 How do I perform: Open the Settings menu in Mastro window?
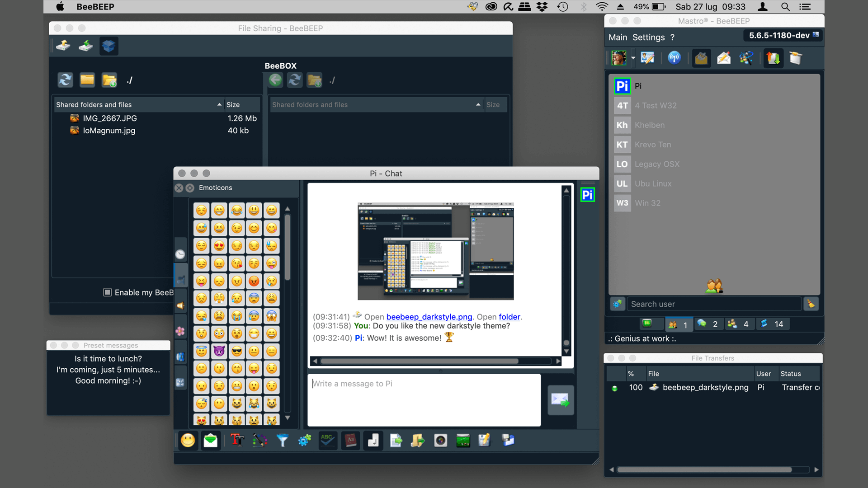coord(648,38)
